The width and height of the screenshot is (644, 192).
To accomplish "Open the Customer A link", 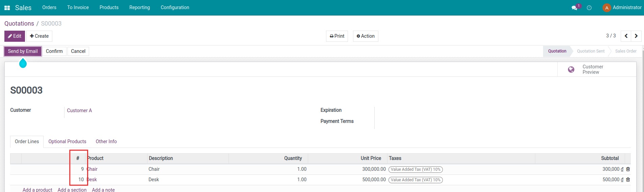I will tap(79, 110).
